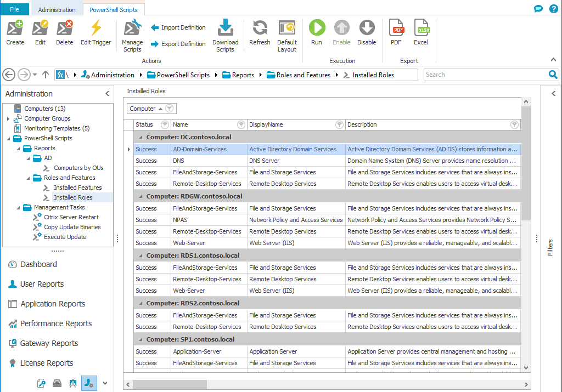The image size is (562, 392).
Task: Run the script
Action: [x=317, y=32]
